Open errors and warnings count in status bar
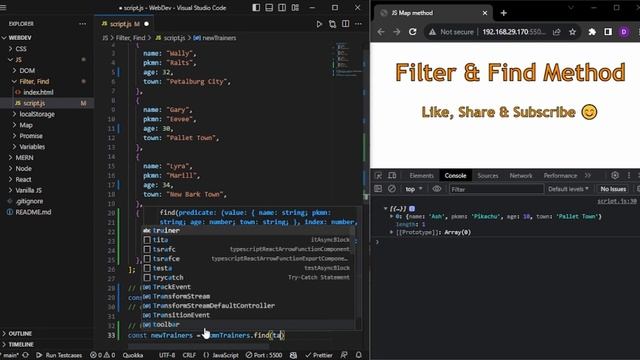Screen dimensions: 640x360 pyautogui.click(x=102, y=355)
